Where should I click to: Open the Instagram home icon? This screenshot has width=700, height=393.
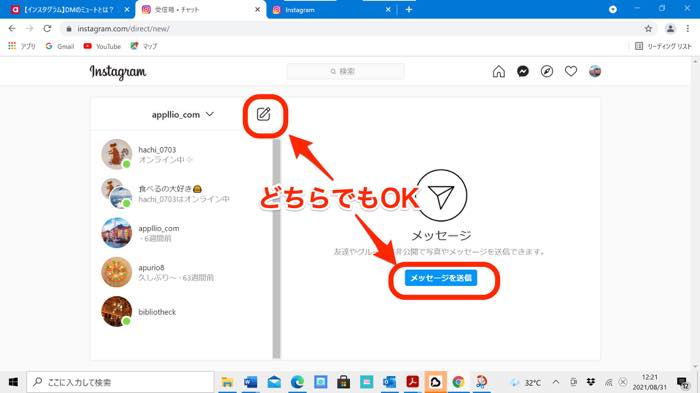click(x=499, y=71)
